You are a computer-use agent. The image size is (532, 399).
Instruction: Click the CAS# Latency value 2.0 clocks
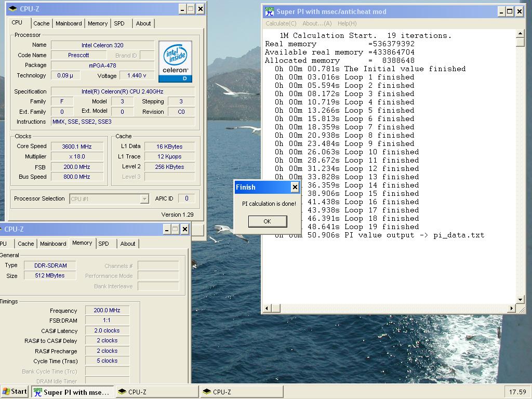click(x=107, y=330)
